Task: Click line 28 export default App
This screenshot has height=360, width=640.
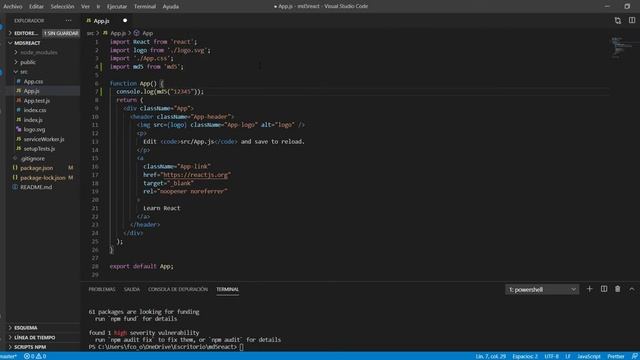Action: pos(141,266)
